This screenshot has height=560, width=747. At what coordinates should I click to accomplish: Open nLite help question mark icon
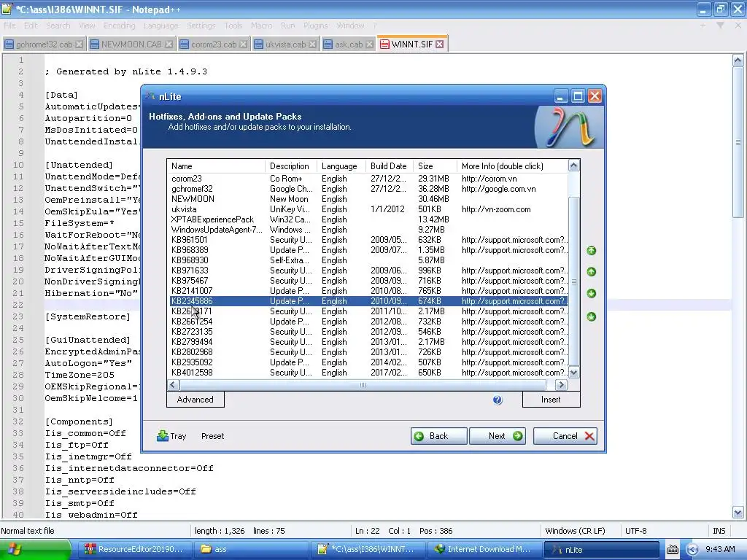click(498, 400)
